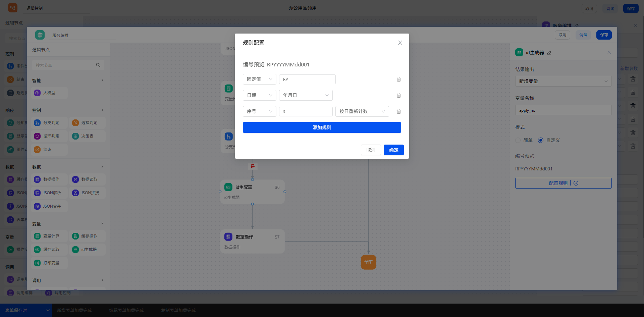This screenshot has width=644, height=317.
Task: Select the 循环判定 node icon
Action: click(37, 136)
